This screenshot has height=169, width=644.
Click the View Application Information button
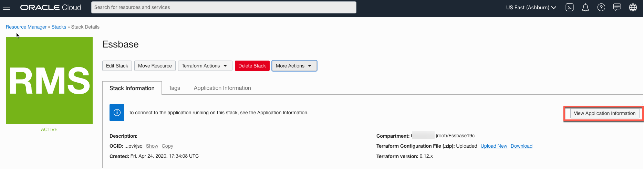604,113
